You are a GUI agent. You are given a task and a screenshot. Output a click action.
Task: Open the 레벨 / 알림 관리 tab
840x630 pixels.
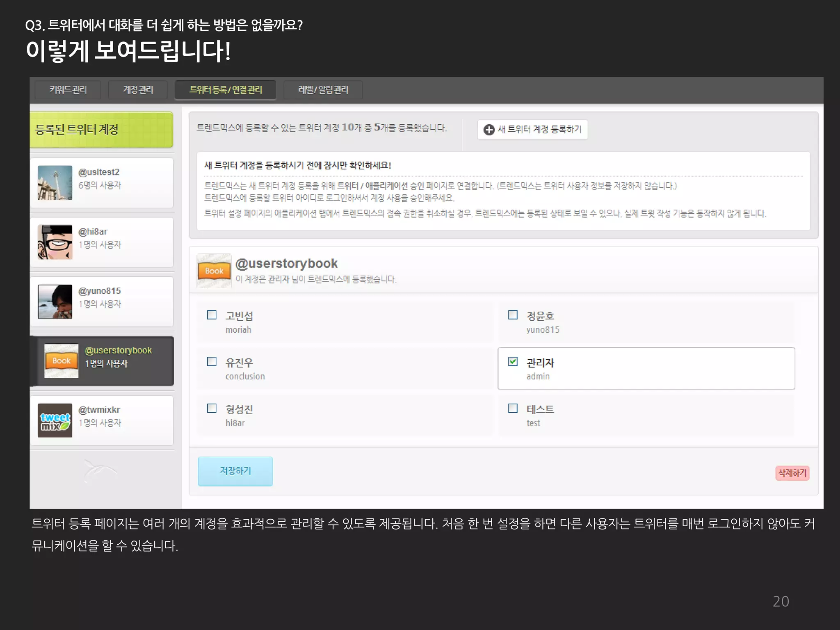pyautogui.click(x=323, y=90)
